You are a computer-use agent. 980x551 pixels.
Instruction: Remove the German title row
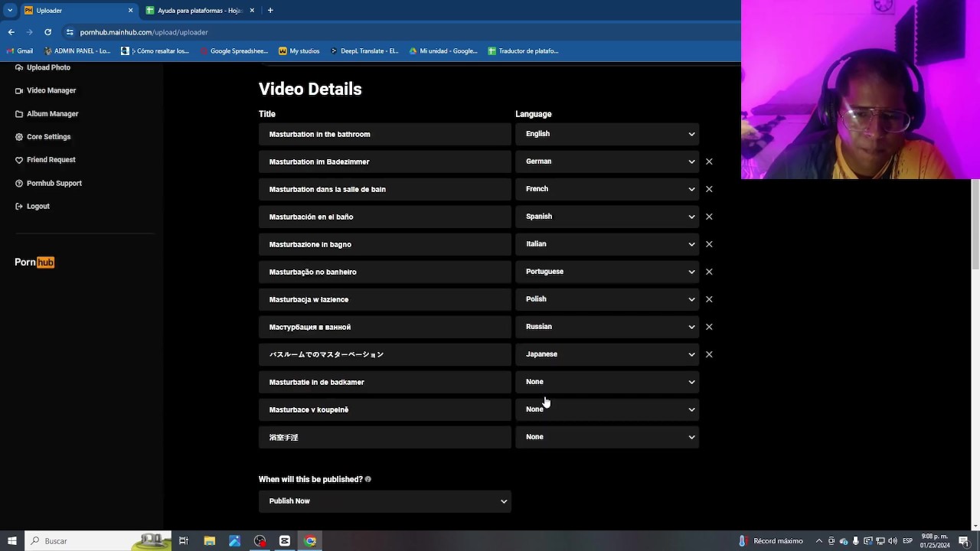[709, 161]
